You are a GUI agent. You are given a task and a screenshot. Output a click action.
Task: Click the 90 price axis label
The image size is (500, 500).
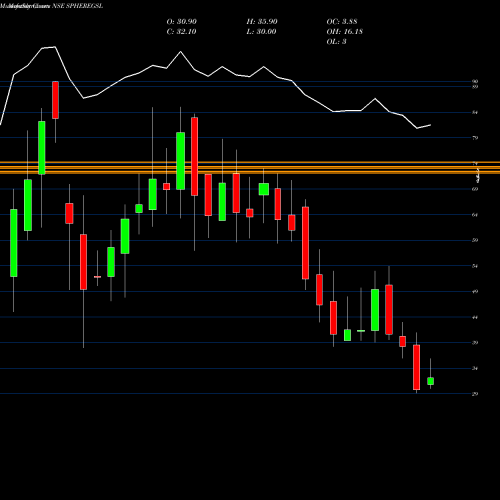pyautogui.click(x=475, y=81)
